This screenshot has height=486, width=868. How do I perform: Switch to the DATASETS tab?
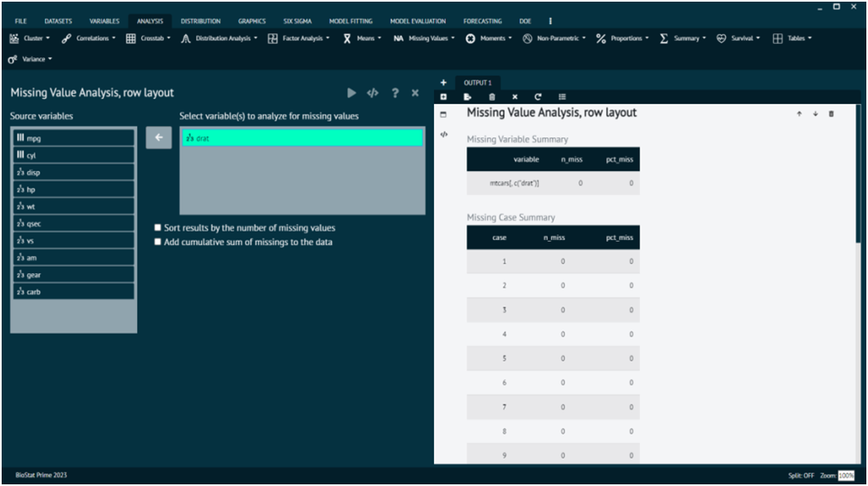tap(58, 21)
